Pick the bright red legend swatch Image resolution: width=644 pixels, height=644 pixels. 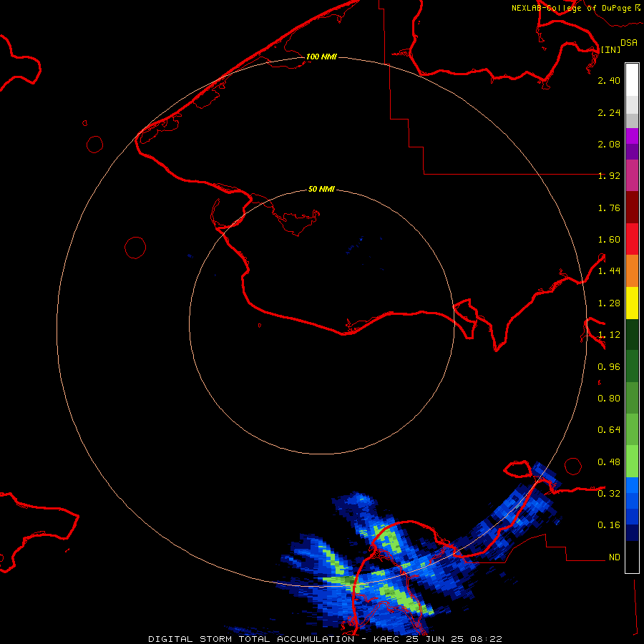[x=632, y=239]
